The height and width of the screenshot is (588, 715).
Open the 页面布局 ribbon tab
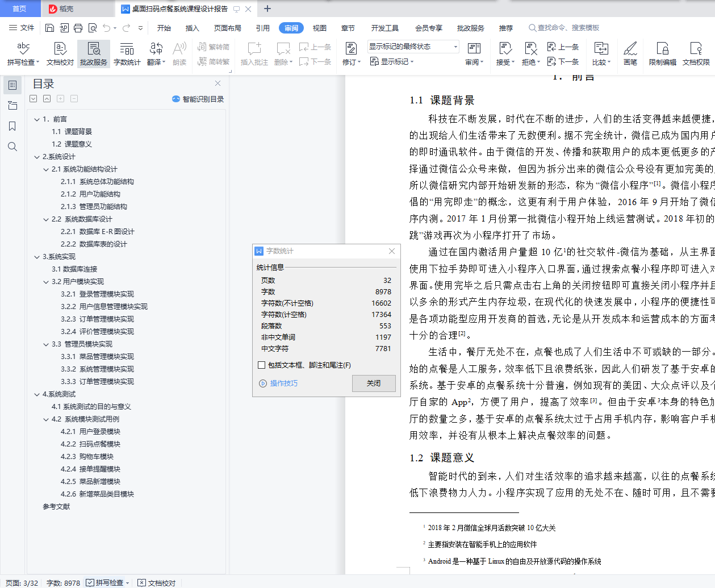click(227, 28)
